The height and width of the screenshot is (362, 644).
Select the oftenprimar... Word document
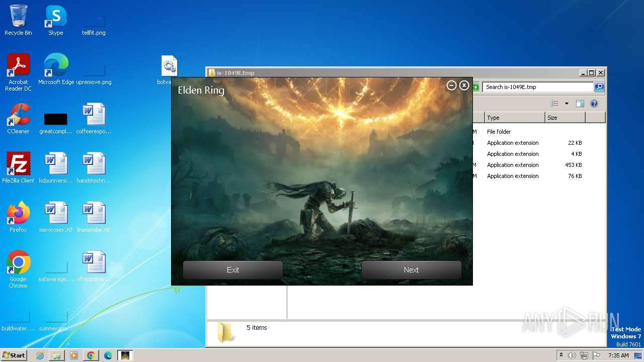tap(94, 266)
